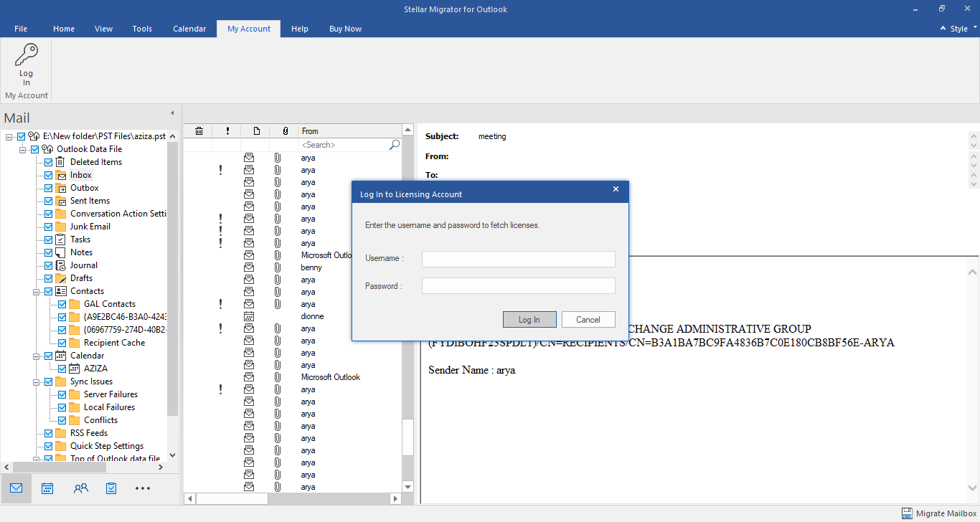Click the search magnifier icon in From column
This screenshot has width=980, height=522.
tap(394, 145)
